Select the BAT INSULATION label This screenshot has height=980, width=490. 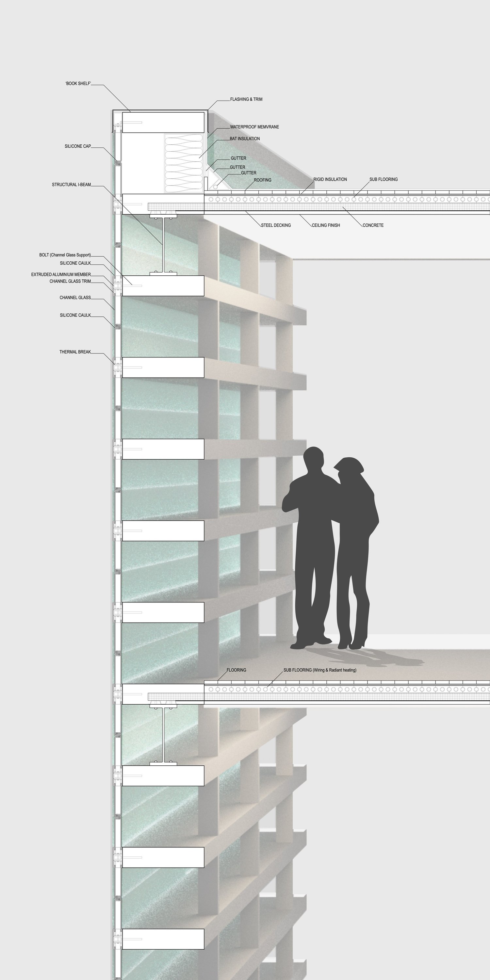(x=245, y=139)
